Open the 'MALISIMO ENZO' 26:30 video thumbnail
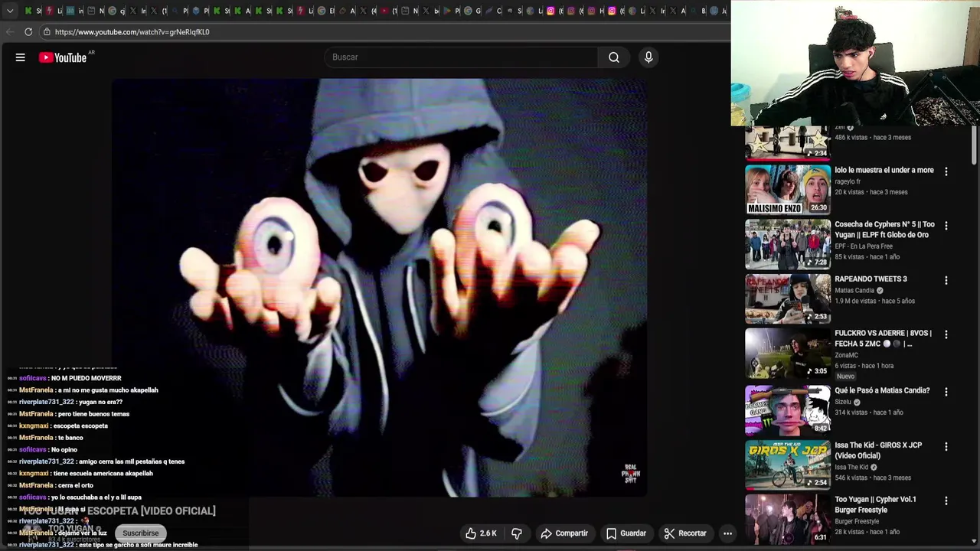 pos(788,190)
